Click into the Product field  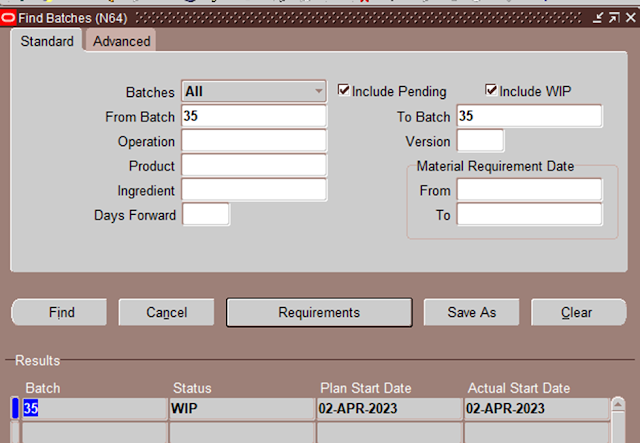(253, 165)
